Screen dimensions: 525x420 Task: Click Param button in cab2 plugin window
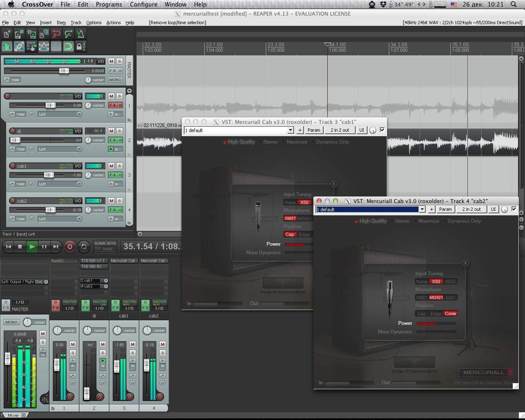click(445, 209)
